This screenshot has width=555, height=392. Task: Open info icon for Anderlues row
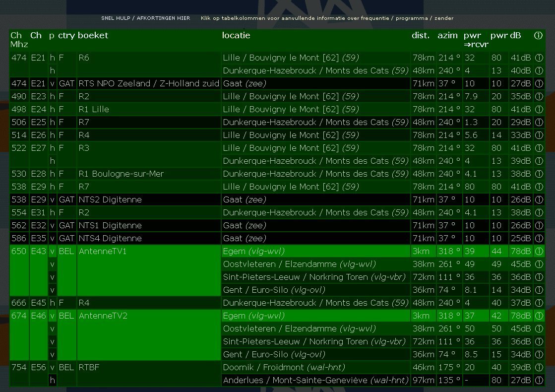point(539,380)
